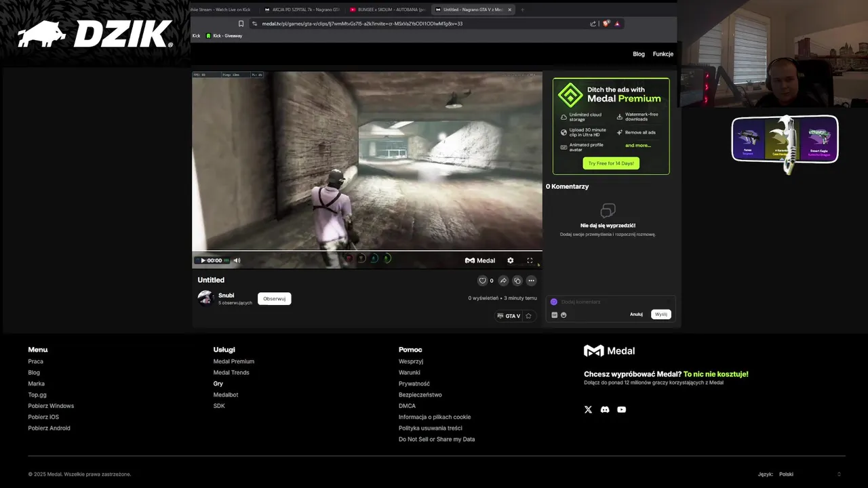868x488 pixels.
Task: Open the Pobierz Android link
Action: coord(49,428)
